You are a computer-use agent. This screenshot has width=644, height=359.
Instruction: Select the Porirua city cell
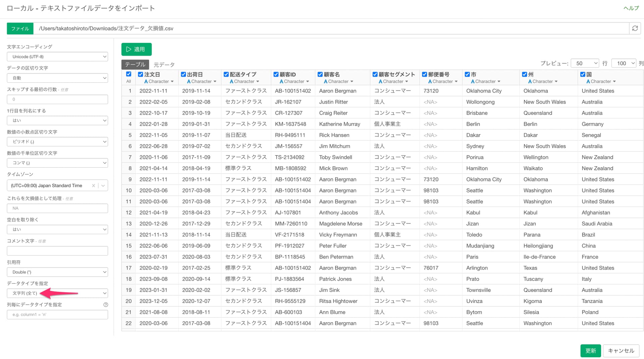coord(491,157)
